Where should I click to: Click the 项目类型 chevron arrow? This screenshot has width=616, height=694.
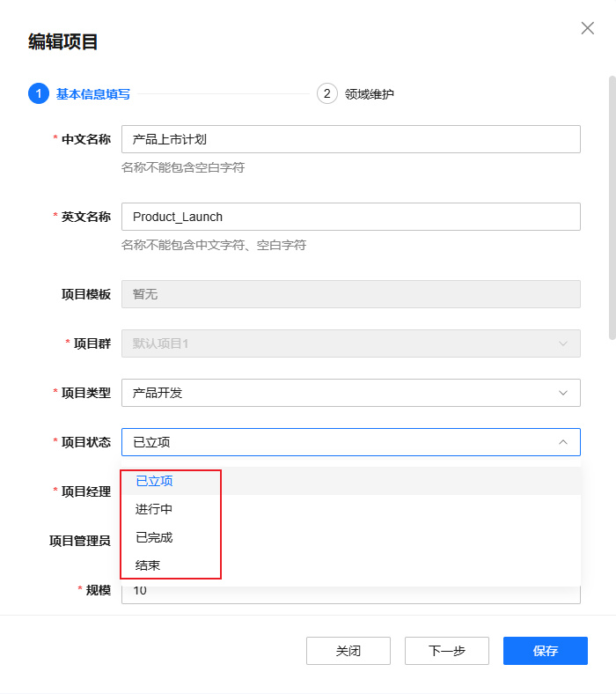[563, 393]
